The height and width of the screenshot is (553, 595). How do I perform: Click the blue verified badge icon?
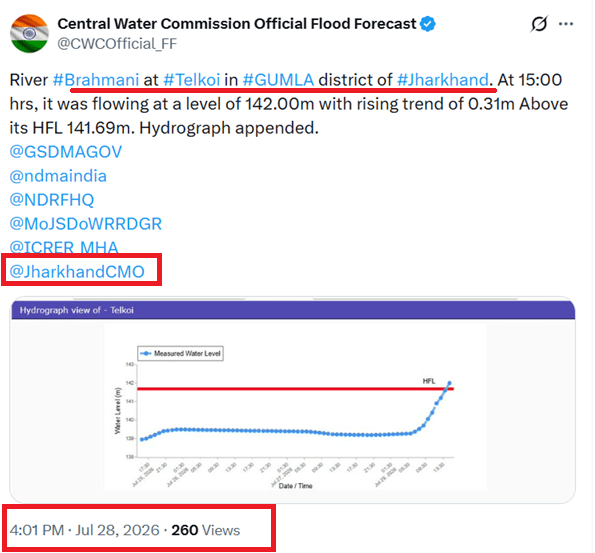coord(428,24)
